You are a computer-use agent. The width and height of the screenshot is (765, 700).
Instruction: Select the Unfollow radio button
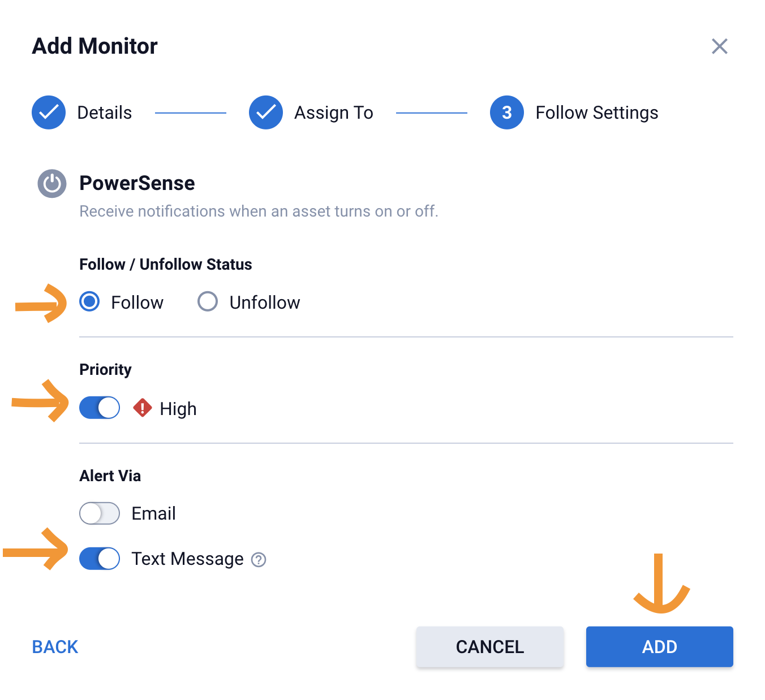pos(208,302)
